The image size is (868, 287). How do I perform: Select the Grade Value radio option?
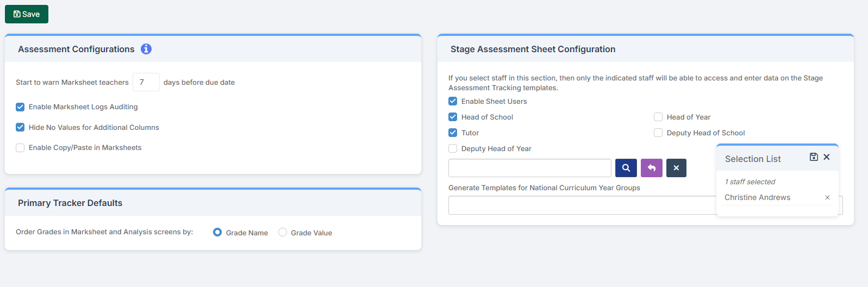283,233
